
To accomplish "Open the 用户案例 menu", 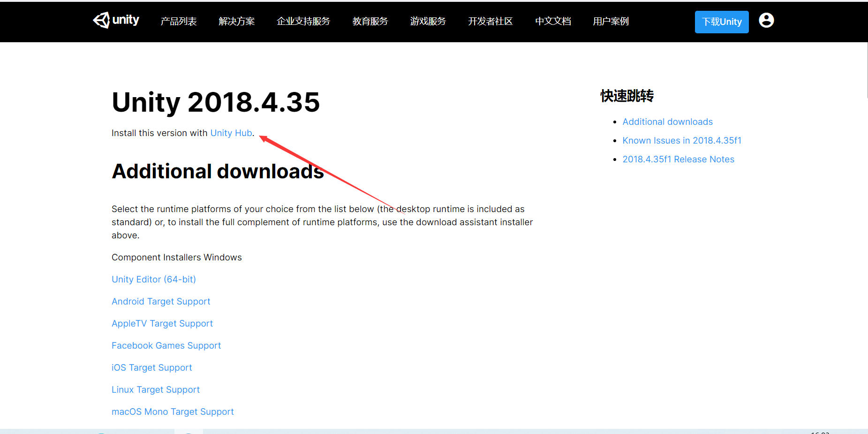I will (611, 21).
